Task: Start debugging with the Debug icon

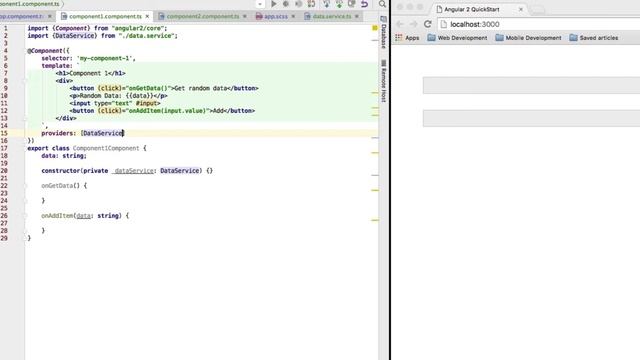Action: tap(286, 4)
